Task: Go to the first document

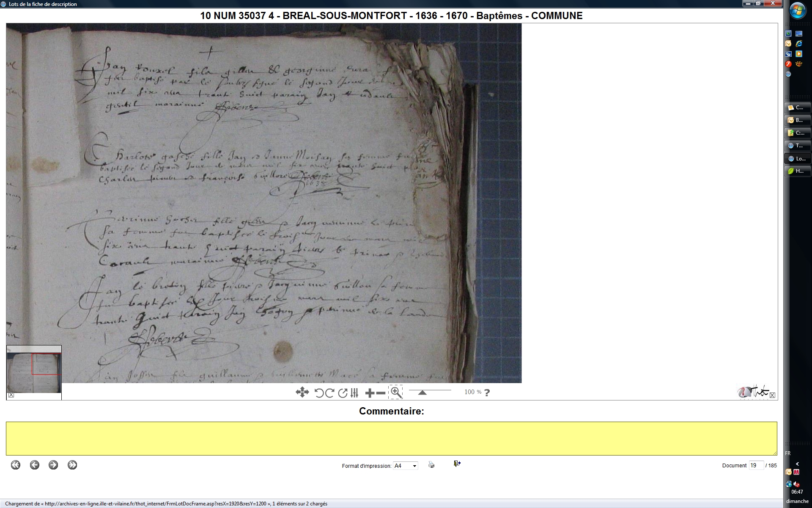Action: pos(16,465)
